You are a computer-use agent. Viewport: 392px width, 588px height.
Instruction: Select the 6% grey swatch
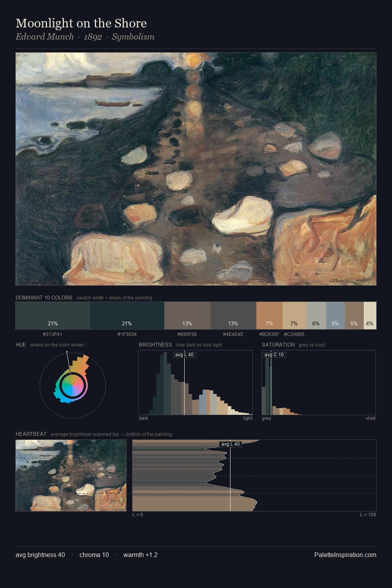[316, 316]
